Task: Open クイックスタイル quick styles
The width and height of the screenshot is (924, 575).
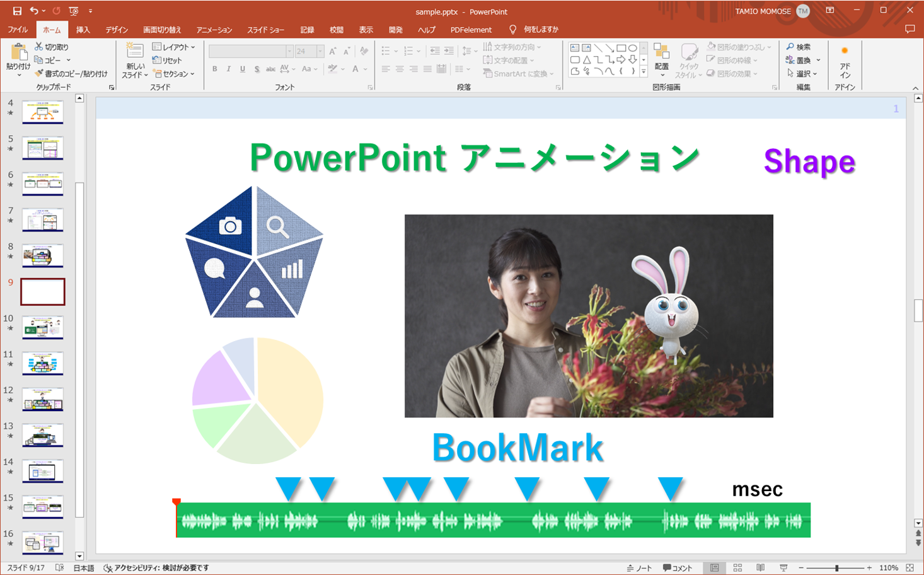Action: [688, 60]
